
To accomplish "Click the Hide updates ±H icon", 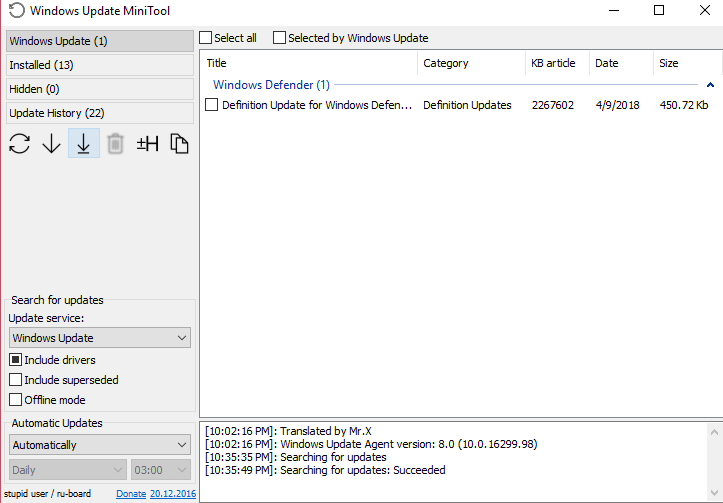I will (x=148, y=144).
